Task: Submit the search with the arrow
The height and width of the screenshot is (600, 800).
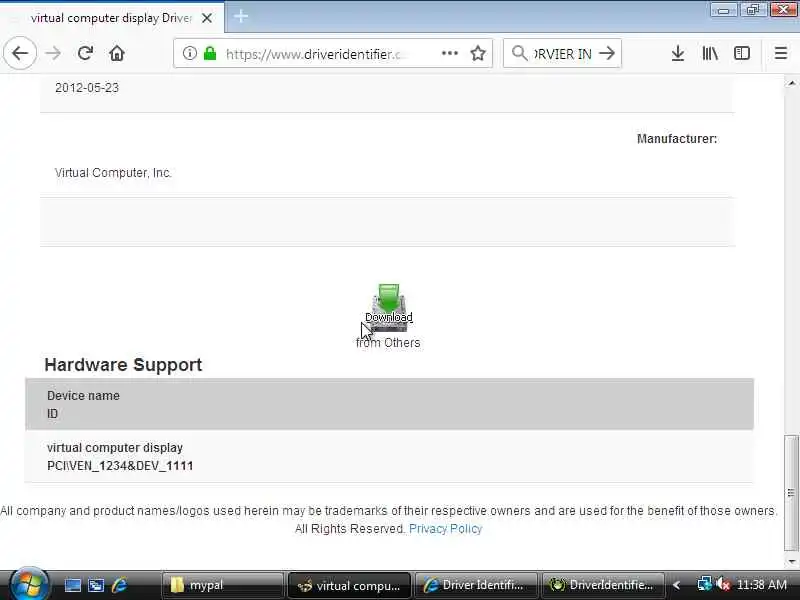Action: point(607,53)
